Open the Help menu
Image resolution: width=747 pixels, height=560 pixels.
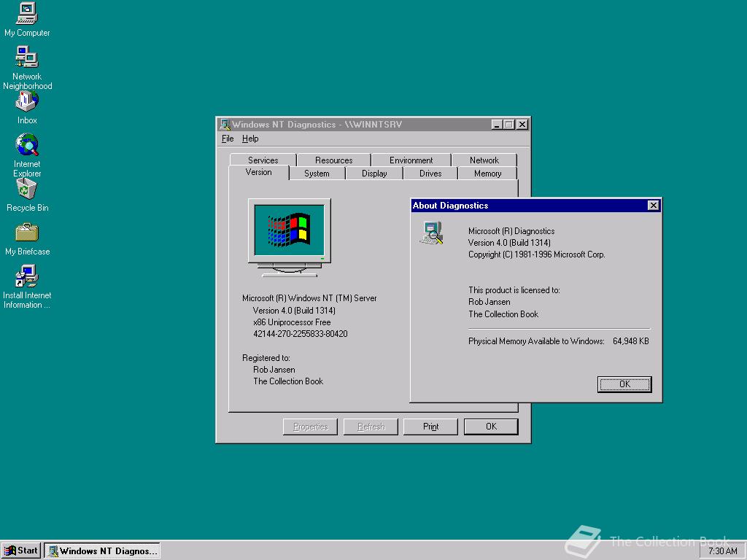tap(250, 139)
